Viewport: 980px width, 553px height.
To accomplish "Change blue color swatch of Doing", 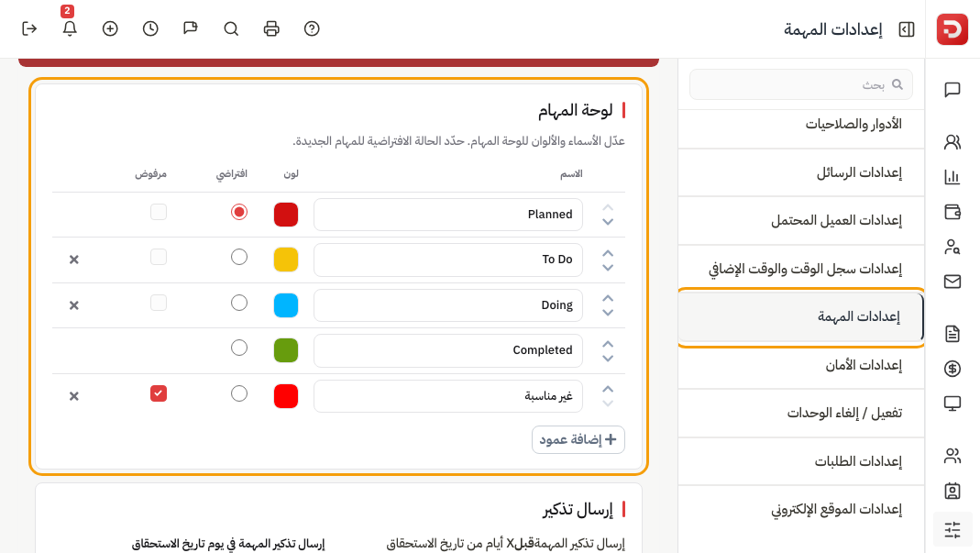I will click(x=286, y=305).
